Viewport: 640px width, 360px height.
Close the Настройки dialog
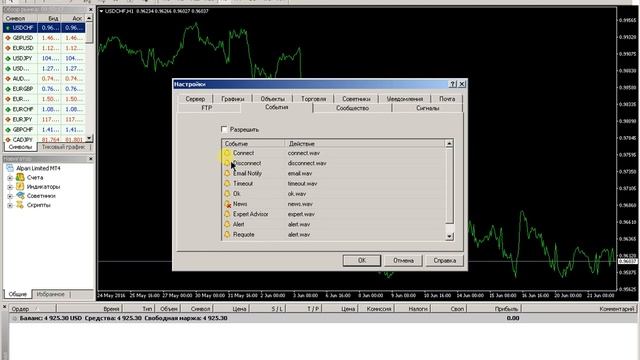(x=462, y=84)
